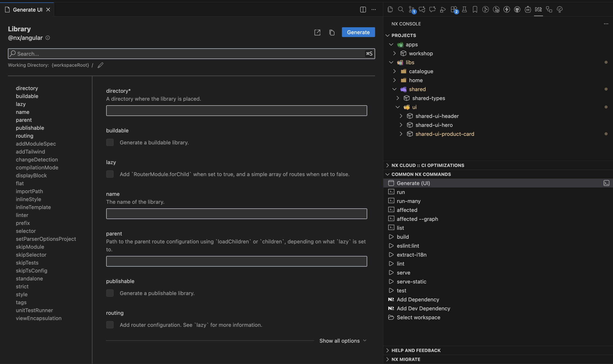This screenshot has height=364, width=613.
Task: Open the Extensions view icon
Action: [454, 10]
